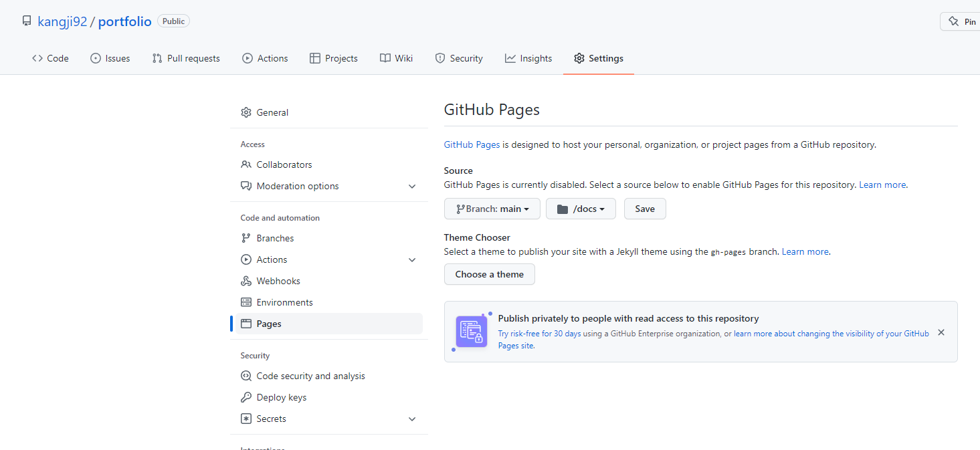Click the people icon next to Collaborators

[246, 164]
